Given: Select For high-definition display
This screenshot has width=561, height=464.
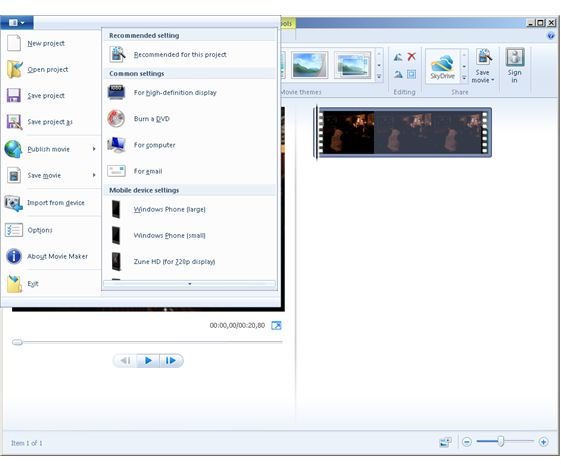Looking at the screenshot, I should click(190, 92).
